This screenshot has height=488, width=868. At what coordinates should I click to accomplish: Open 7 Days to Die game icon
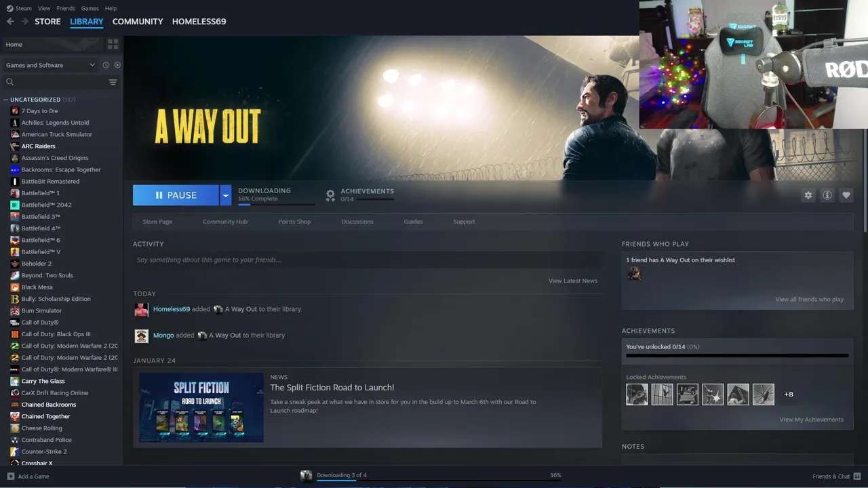click(x=15, y=111)
